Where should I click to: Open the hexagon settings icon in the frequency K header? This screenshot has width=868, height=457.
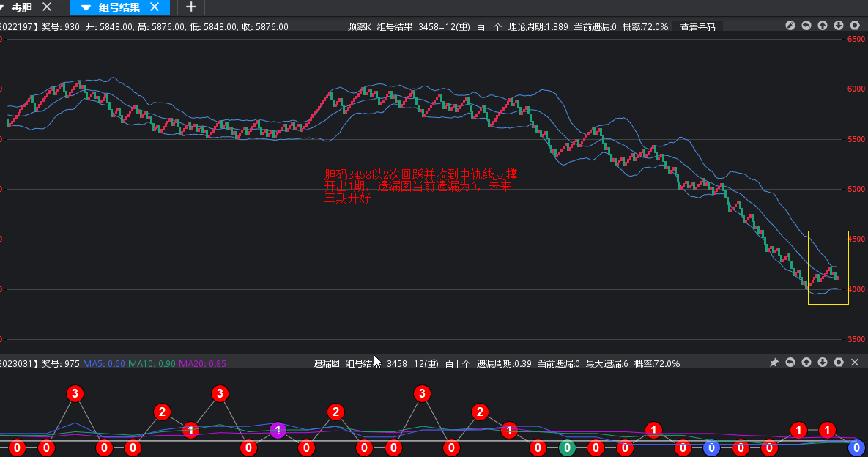[855, 26]
